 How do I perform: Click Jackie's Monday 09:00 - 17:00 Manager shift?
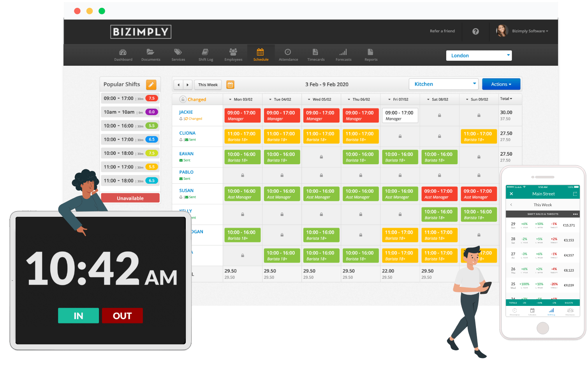[x=243, y=116]
